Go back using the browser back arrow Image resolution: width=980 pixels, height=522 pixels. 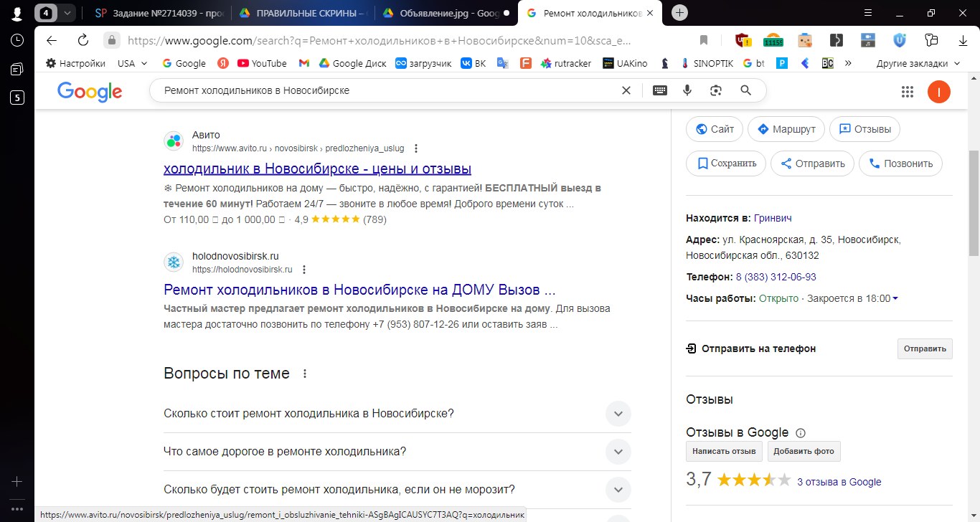51,40
